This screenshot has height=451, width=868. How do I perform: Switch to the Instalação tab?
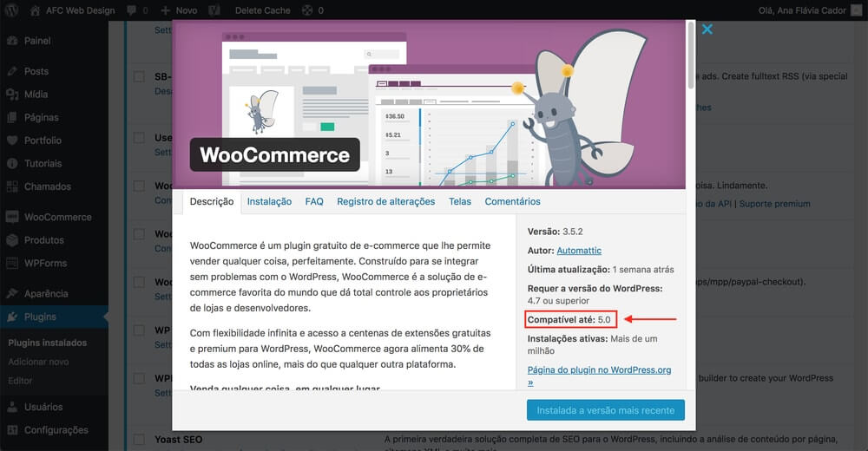(269, 202)
